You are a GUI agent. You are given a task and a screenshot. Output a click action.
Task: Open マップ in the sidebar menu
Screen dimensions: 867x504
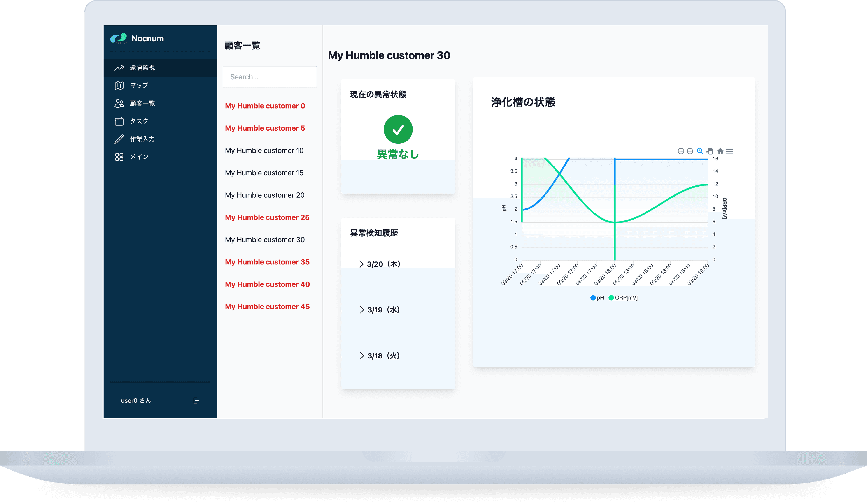pyautogui.click(x=160, y=86)
